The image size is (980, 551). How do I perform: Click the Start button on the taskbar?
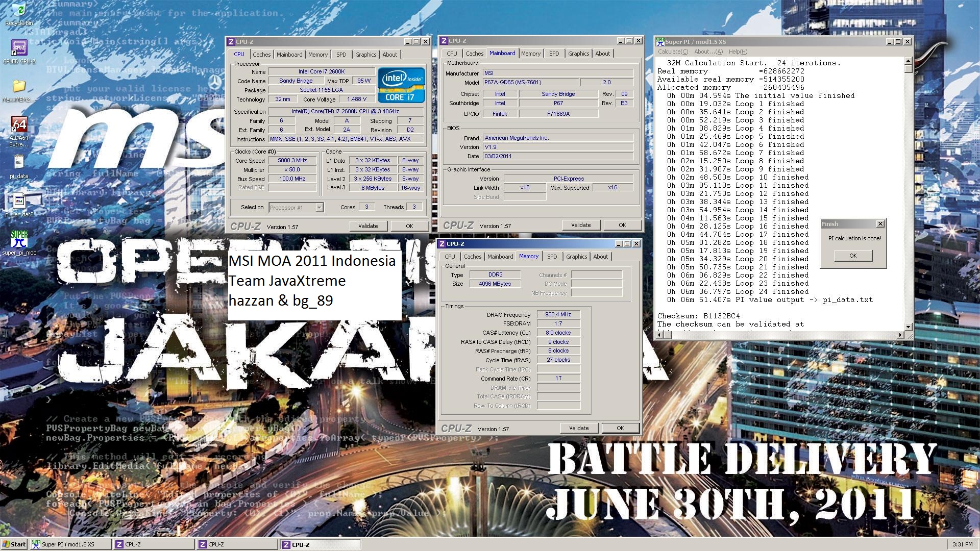point(14,544)
